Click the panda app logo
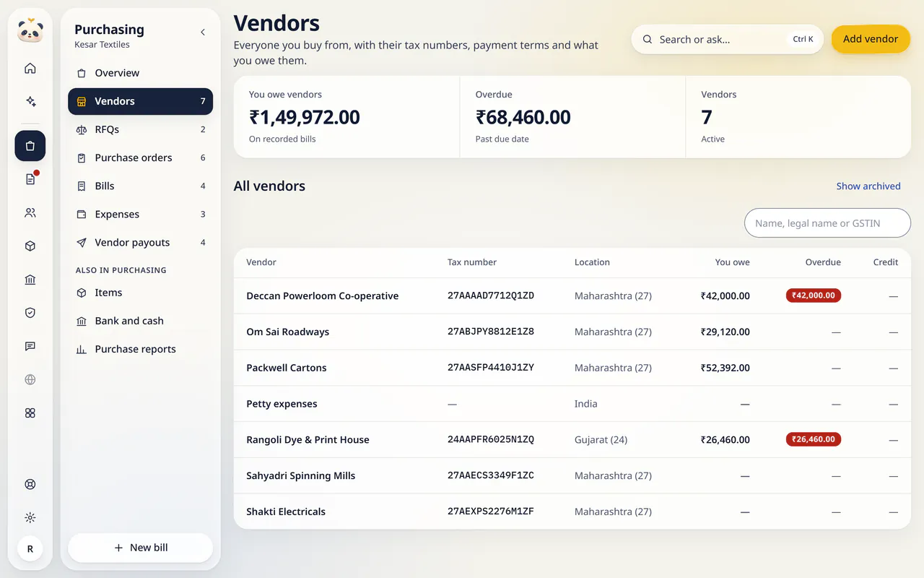This screenshot has width=924, height=578. pos(30,31)
